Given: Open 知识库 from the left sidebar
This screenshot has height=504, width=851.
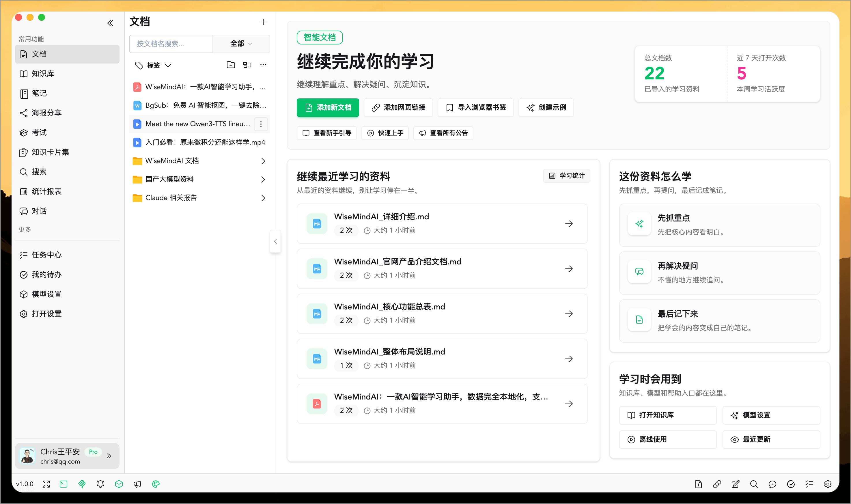Looking at the screenshot, I should [x=43, y=73].
